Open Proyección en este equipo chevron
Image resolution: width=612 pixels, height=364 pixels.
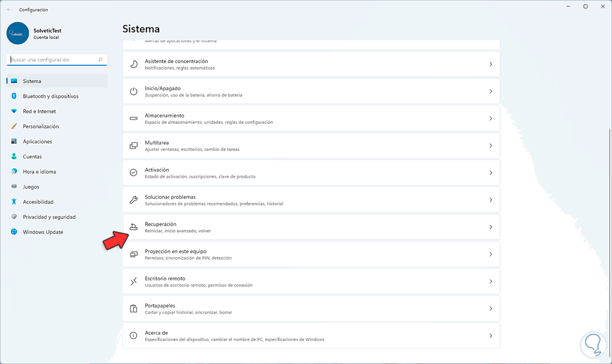(491, 254)
